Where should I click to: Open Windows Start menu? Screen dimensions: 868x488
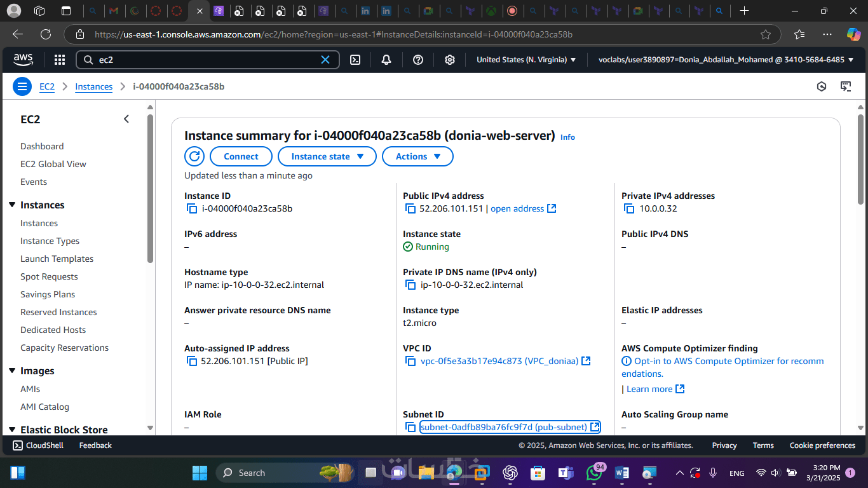(200, 473)
